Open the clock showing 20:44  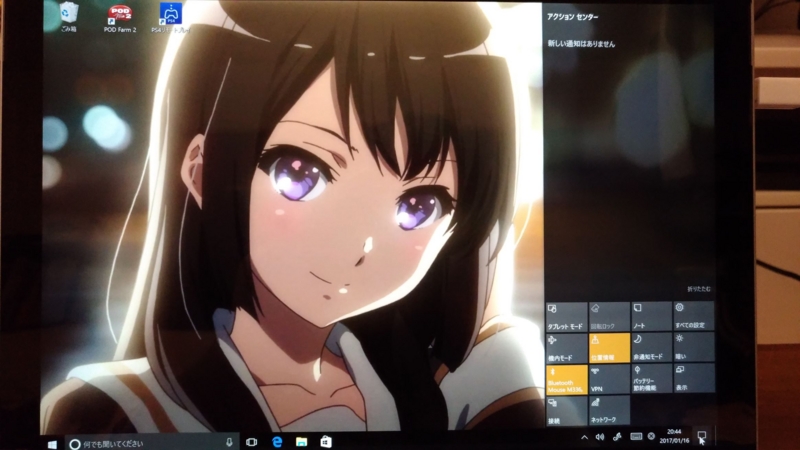(x=674, y=436)
